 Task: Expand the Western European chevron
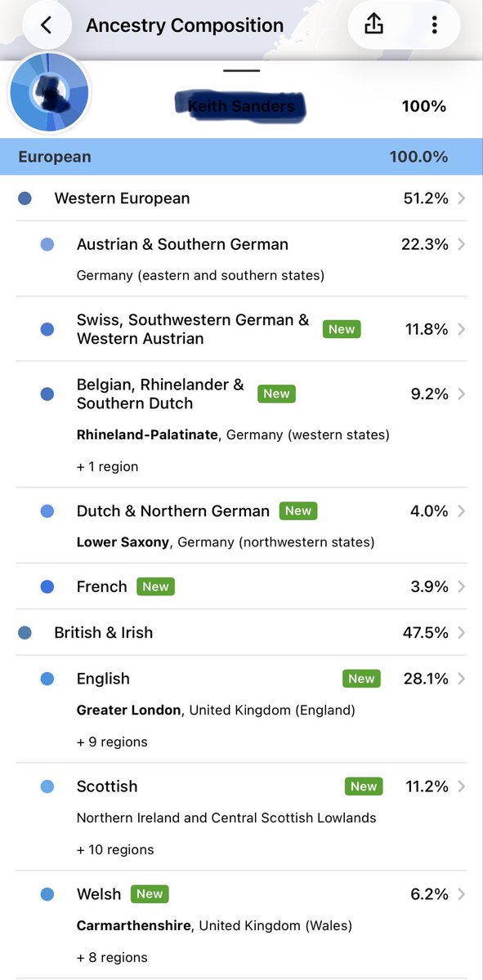[x=462, y=198]
